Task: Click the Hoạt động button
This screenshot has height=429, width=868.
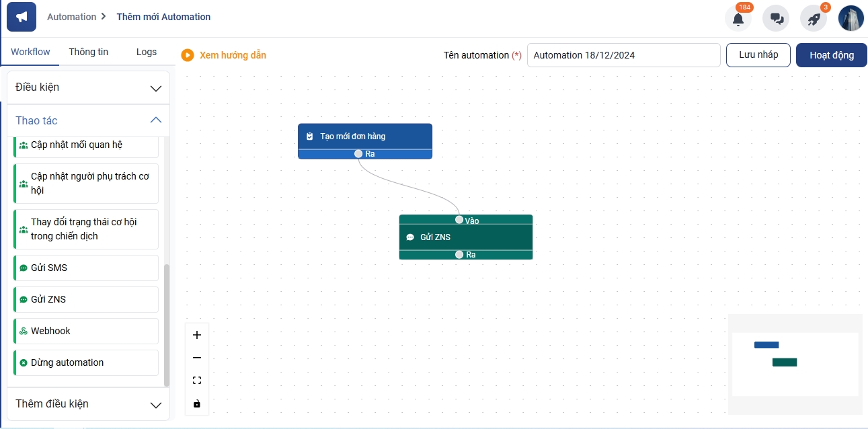Action: tap(831, 55)
